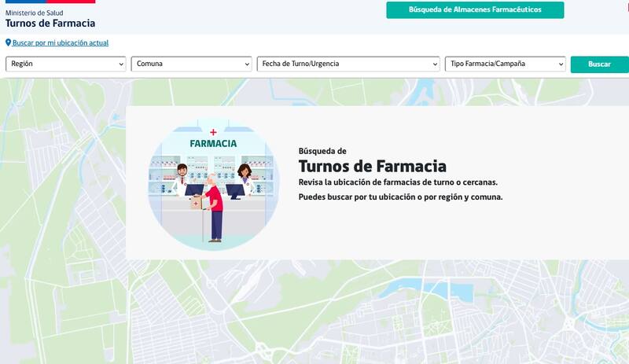Click the location pin icon
Image resolution: width=629 pixels, height=364 pixels.
pyautogui.click(x=9, y=43)
